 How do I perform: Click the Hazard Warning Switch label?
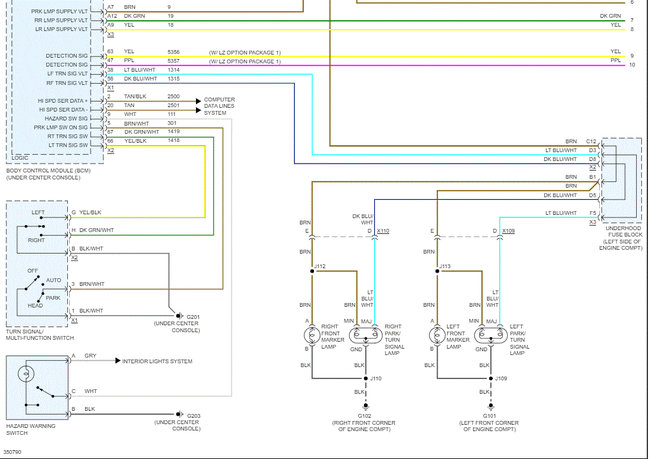[x=30, y=430]
